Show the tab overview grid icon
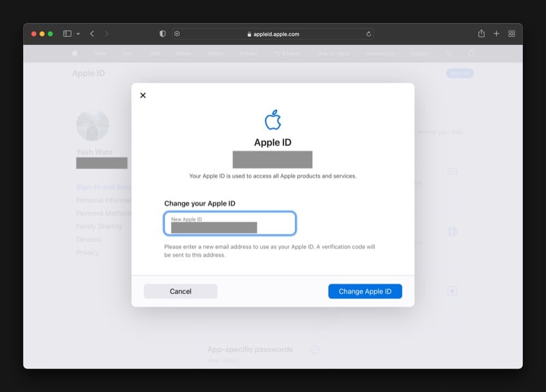 coord(511,33)
